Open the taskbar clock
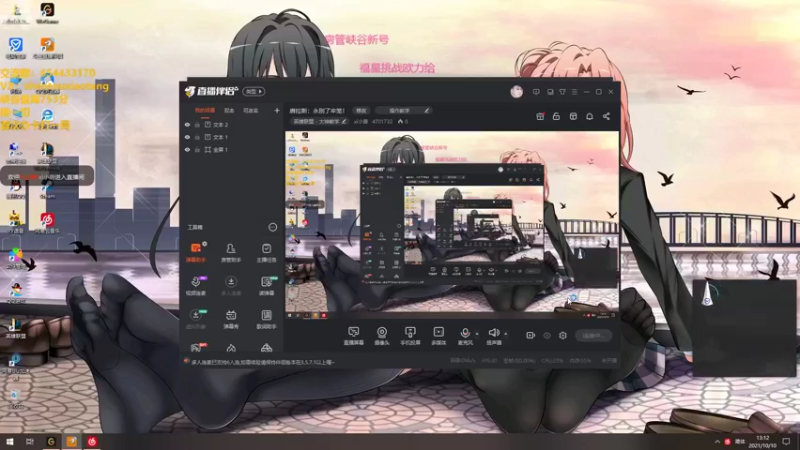The width and height of the screenshot is (800, 450). pos(762,441)
